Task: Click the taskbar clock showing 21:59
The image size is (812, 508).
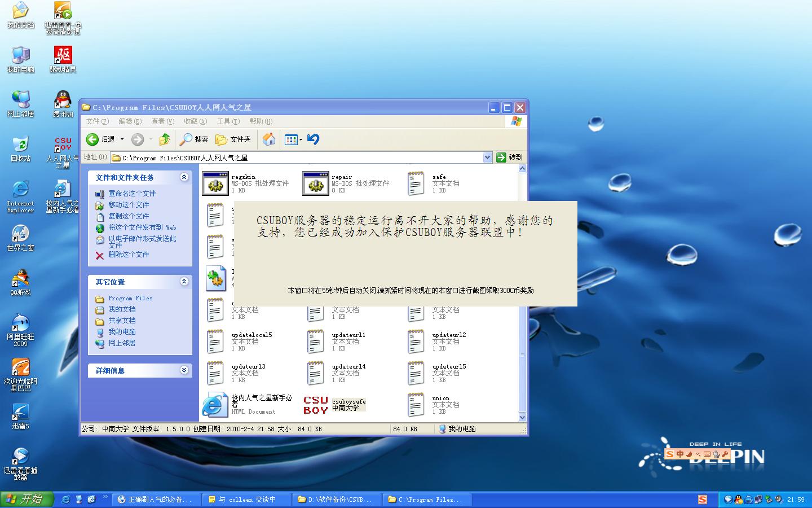Action: pyautogui.click(x=796, y=500)
